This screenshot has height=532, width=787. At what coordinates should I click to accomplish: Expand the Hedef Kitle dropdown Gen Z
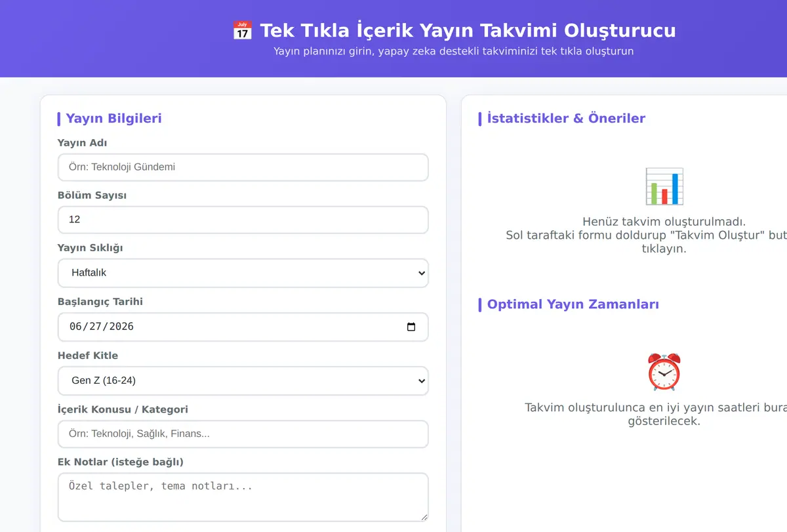pos(243,380)
